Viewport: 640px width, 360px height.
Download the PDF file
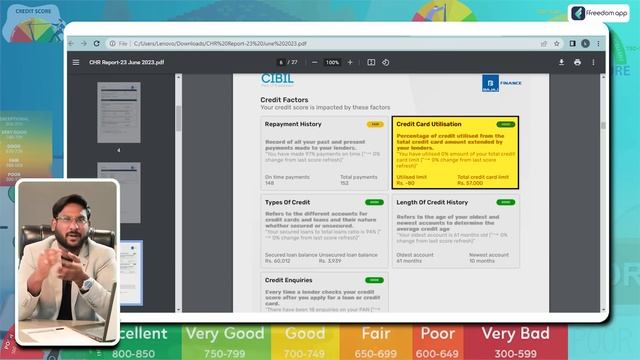coord(562,62)
